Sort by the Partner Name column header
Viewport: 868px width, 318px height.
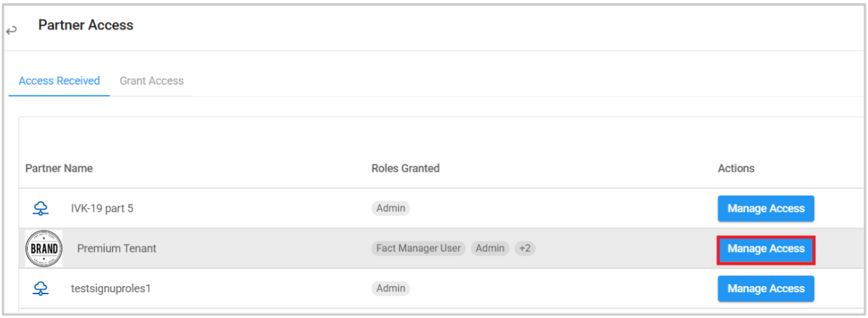(x=59, y=169)
